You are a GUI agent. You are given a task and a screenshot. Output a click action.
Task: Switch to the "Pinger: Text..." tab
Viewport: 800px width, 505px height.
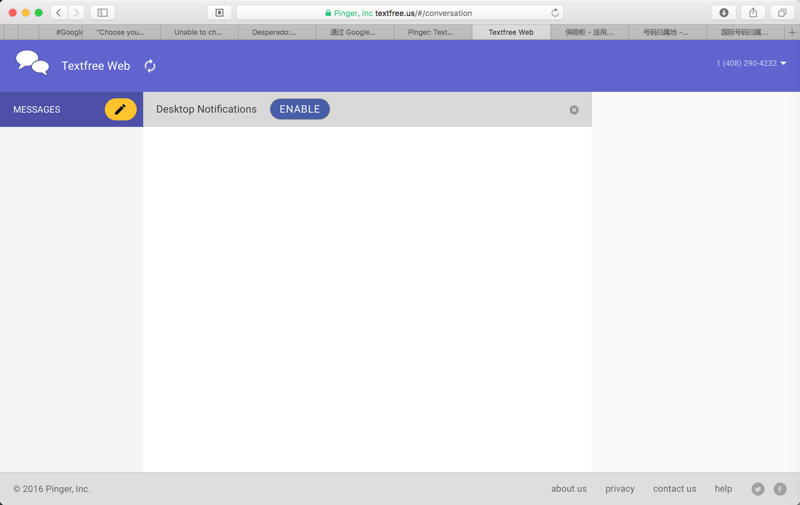click(x=433, y=32)
